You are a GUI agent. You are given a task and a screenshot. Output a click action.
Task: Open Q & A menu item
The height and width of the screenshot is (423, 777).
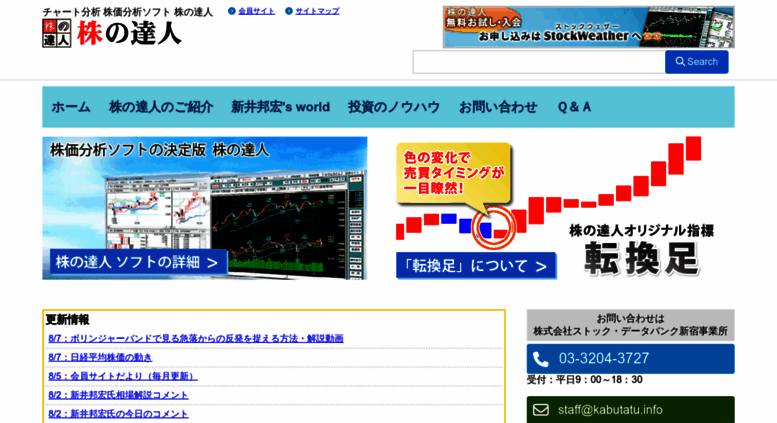click(x=574, y=107)
